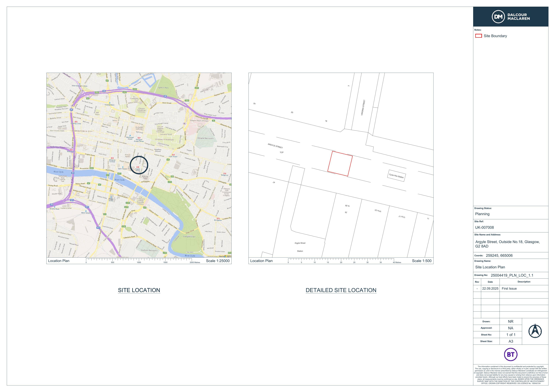
Task: Select the 'Scale 1:500' label
Action: [422, 261]
